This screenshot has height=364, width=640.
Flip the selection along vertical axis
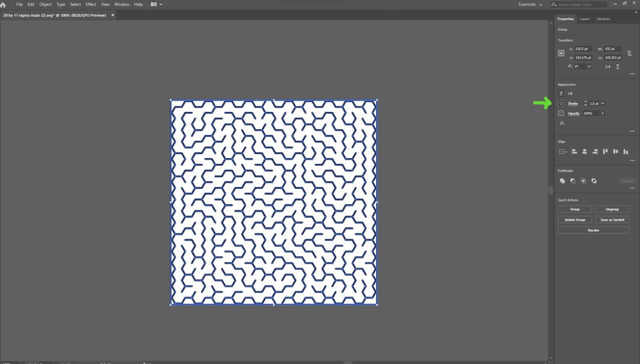[618, 67]
